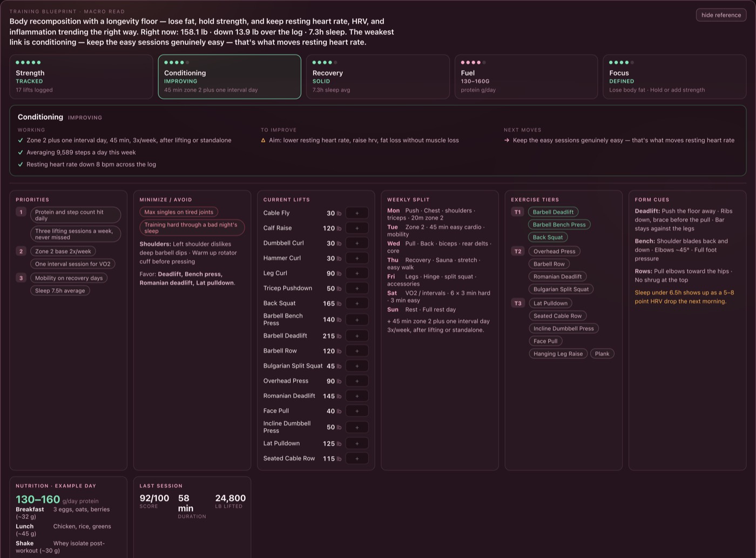
Task: Click the Max singles on tired joints chip
Action: (179, 212)
